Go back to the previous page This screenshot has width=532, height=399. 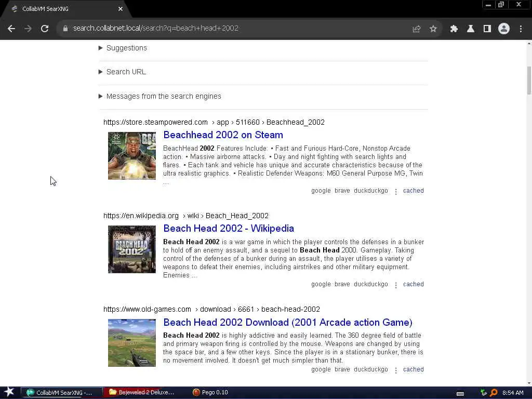point(11,29)
